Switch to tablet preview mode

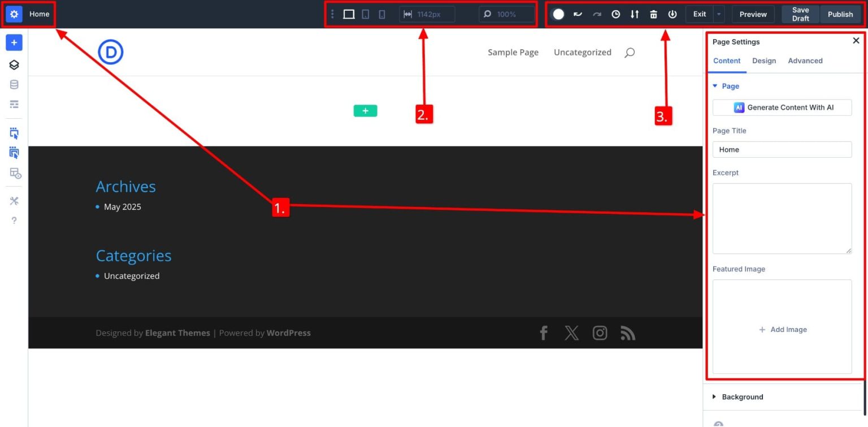[365, 14]
